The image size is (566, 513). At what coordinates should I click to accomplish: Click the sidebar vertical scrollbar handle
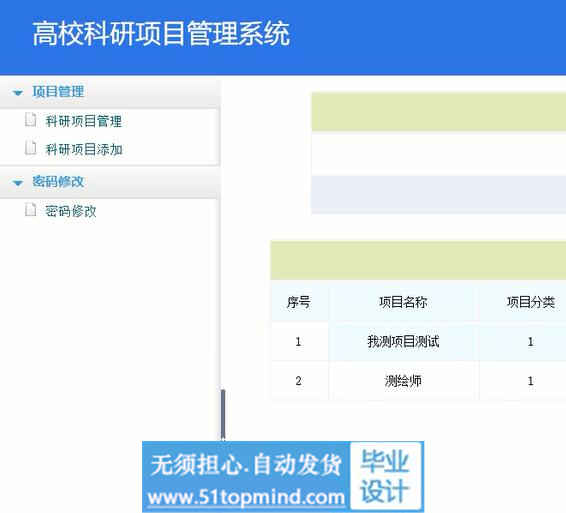pos(223,414)
